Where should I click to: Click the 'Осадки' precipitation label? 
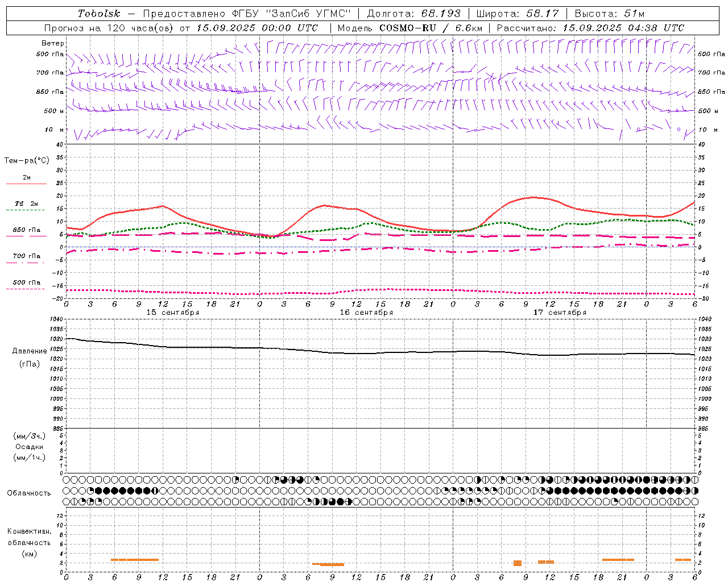[x=30, y=447]
